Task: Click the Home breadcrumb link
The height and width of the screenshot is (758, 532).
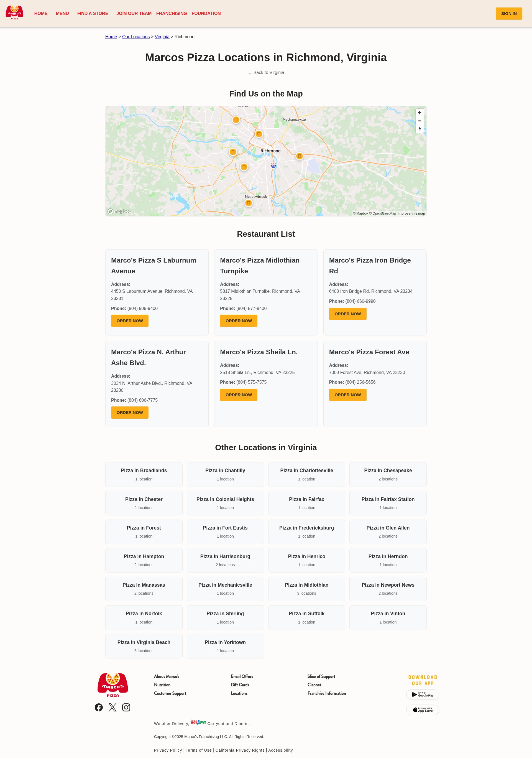Action: [x=111, y=37]
